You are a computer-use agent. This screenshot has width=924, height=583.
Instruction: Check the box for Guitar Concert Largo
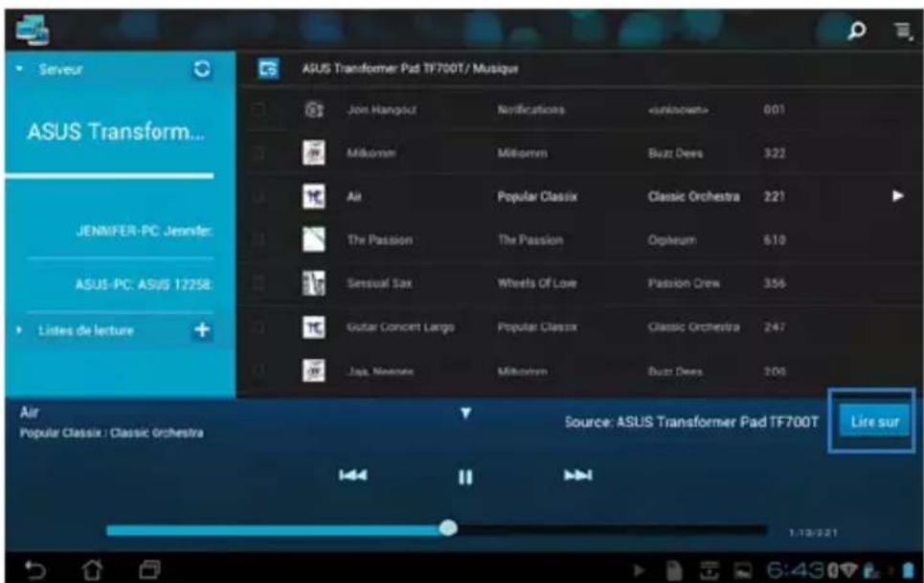[x=259, y=327]
